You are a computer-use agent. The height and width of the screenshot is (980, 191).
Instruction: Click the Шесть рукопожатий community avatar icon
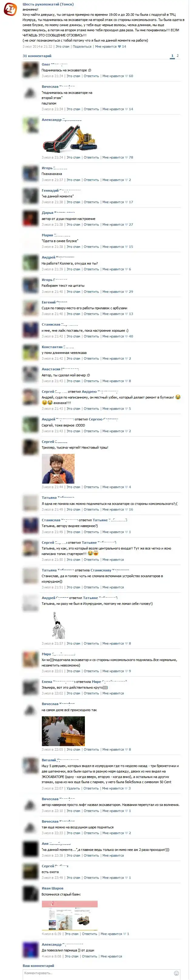tap(10, 9)
